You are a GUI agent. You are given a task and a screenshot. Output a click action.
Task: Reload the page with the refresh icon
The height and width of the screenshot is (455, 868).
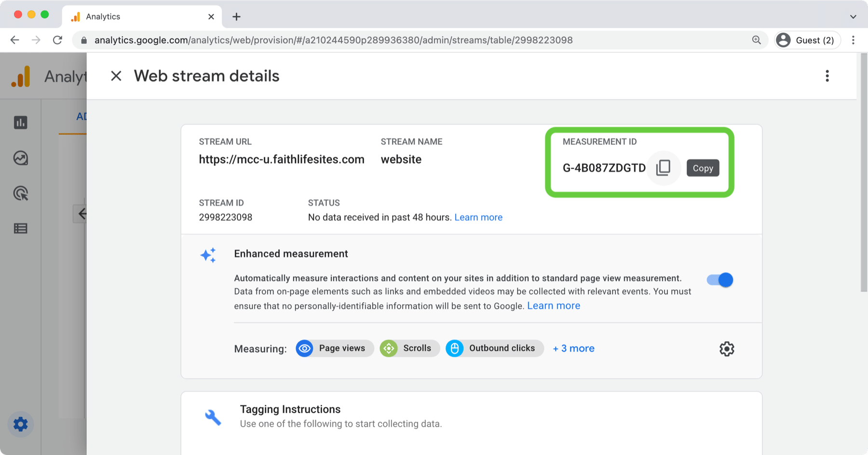(57, 40)
